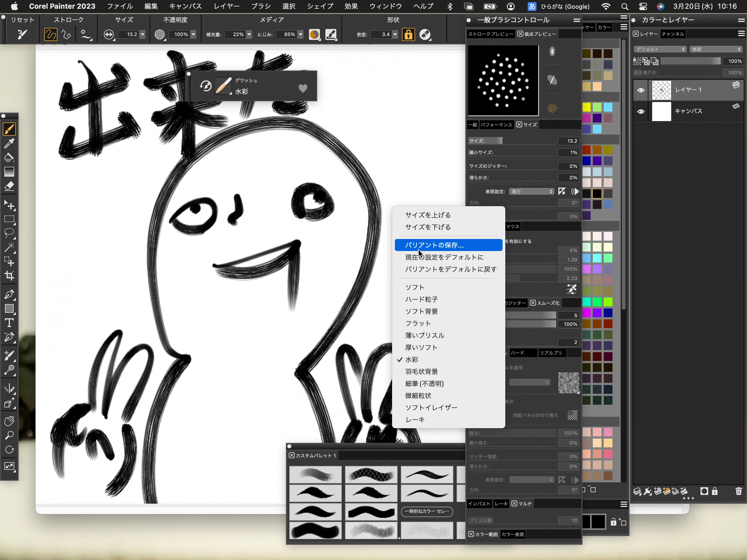This screenshot has height=560, width=747.
Task: Click the Layer 1 thumbnail
Action: [661, 90]
